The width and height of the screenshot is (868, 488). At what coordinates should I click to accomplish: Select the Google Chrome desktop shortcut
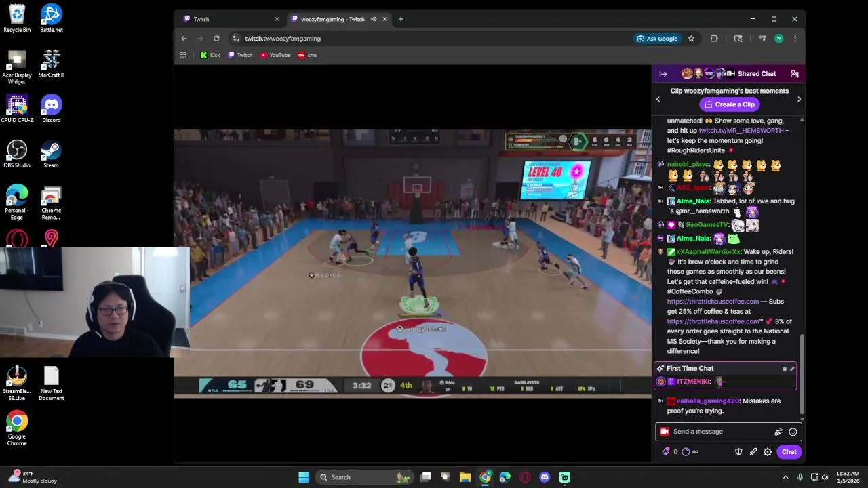coord(17,429)
